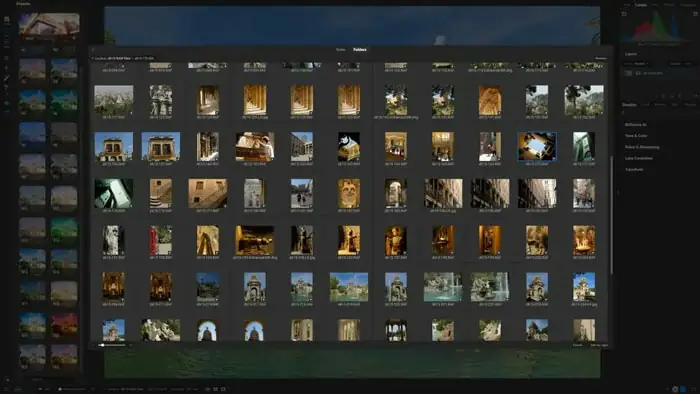Expand the Lens Correction section
Viewport: 700px width, 394px height.
pos(639,158)
